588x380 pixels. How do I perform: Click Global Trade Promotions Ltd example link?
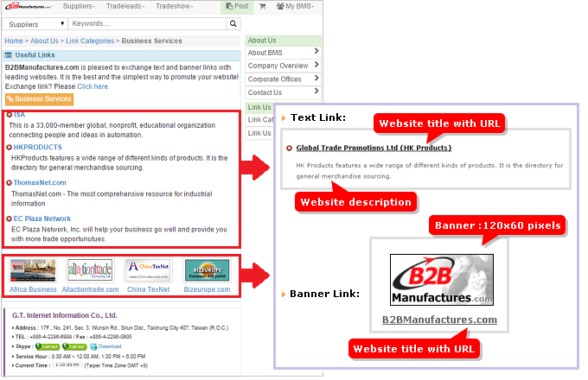374,148
